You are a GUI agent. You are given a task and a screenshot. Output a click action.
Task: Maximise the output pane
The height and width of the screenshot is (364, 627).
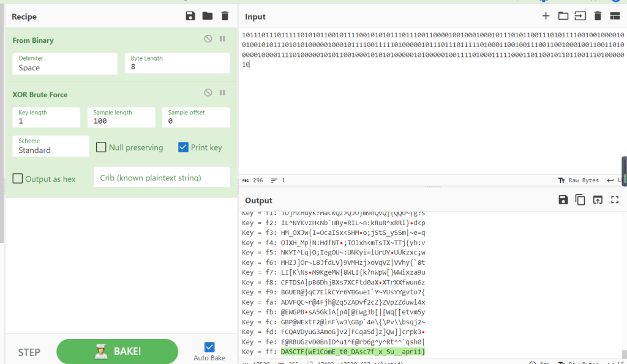pos(615,200)
